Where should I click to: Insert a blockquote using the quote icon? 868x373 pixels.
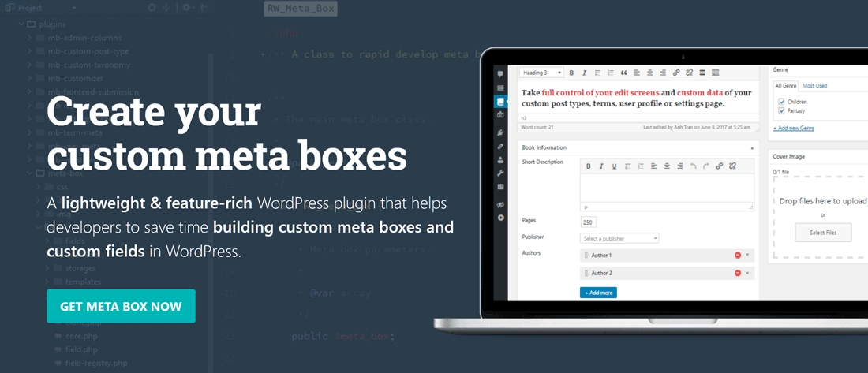point(623,73)
